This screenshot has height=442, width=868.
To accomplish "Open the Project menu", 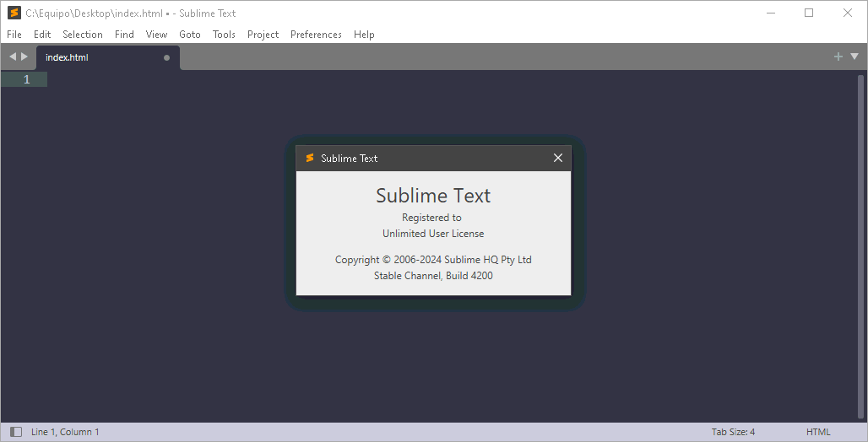I will tap(263, 35).
